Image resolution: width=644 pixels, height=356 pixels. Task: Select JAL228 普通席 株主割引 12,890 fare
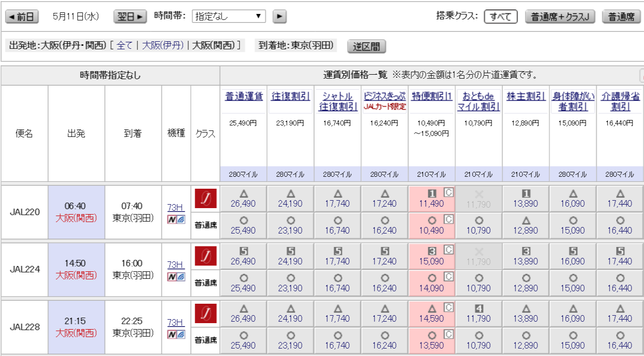pyautogui.click(x=526, y=340)
